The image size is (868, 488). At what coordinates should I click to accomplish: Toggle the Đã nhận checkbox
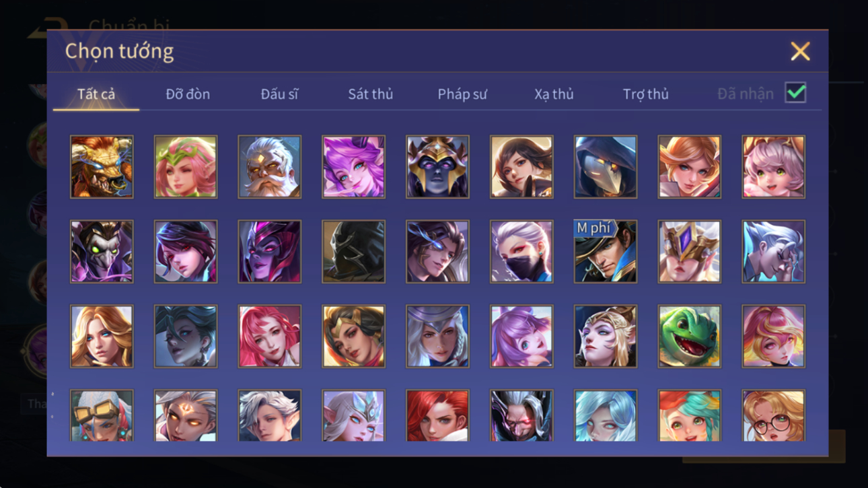click(x=795, y=94)
